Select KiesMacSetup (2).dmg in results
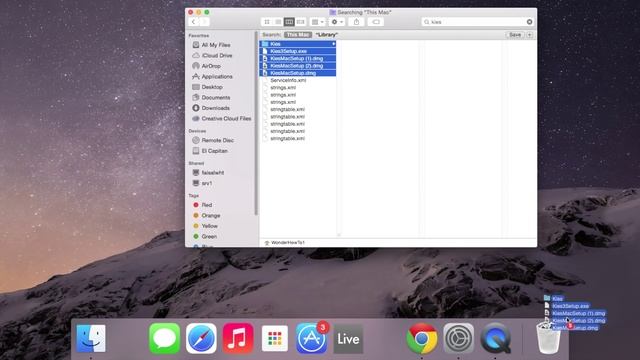The image size is (640, 360). tap(298, 66)
